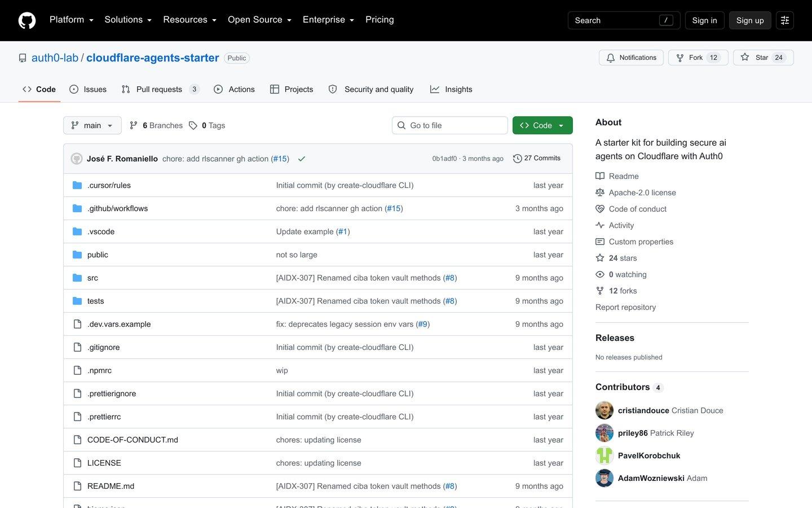Screen dimensions: 812x508
Task: Open the tests folder
Action: coord(95,301)
